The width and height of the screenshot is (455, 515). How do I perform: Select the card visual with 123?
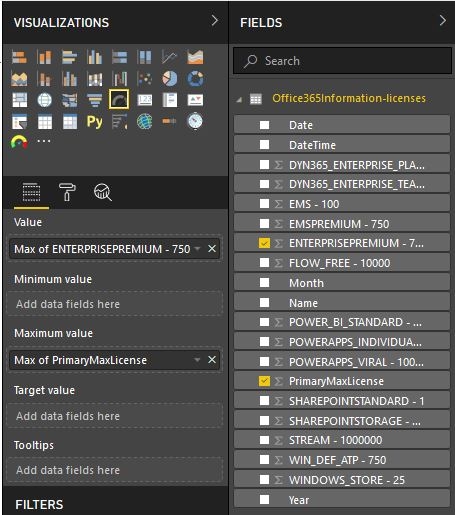pyautogui.click(x=144, y=100)
